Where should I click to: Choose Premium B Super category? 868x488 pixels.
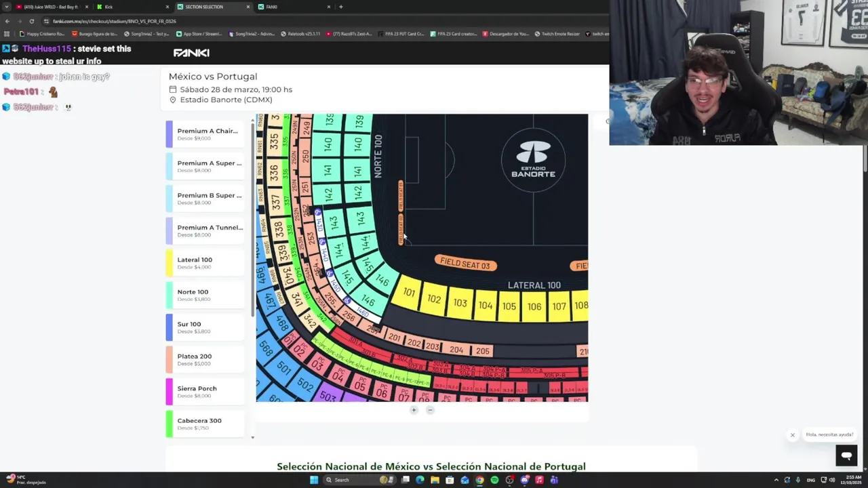pyautogui.click(x=205, y=199)
